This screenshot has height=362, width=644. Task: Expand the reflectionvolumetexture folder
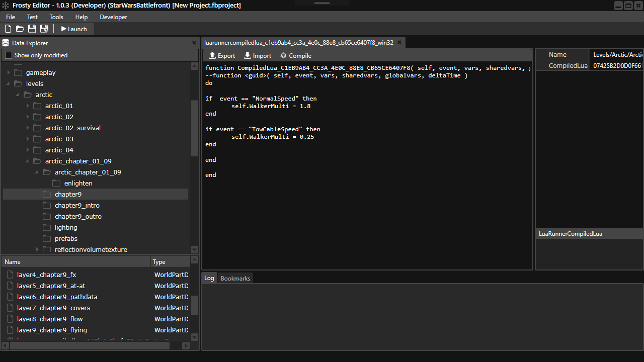click(x=37, y=250)
